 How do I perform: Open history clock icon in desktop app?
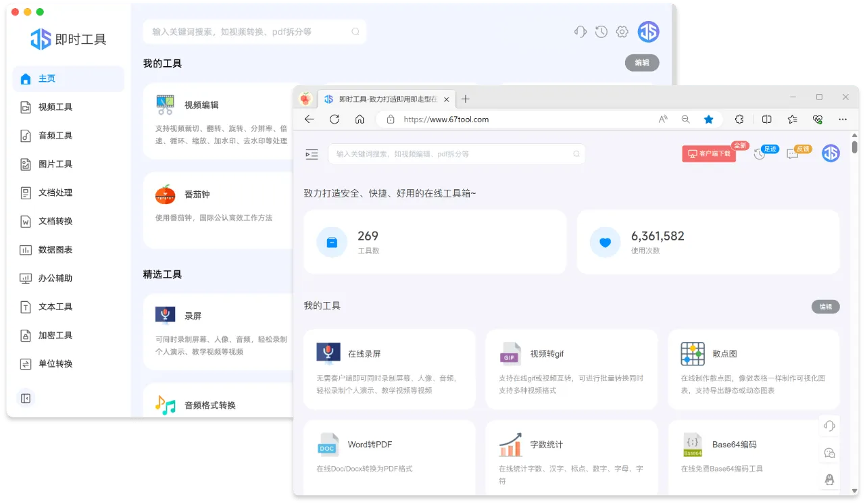601,32
